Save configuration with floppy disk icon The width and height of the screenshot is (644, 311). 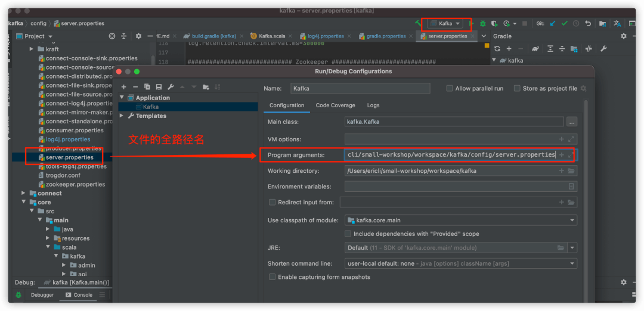[x=159, y=87]
